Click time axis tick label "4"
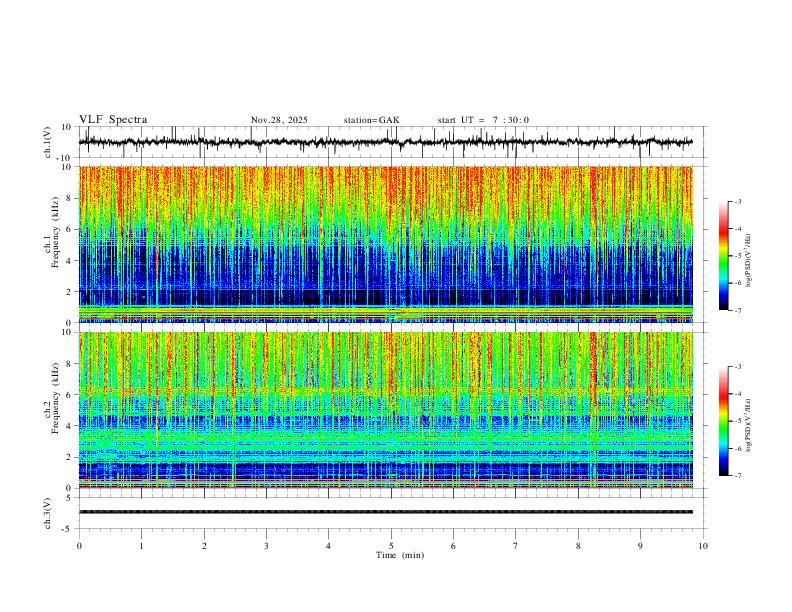792x612 pixels. point(328,546)
